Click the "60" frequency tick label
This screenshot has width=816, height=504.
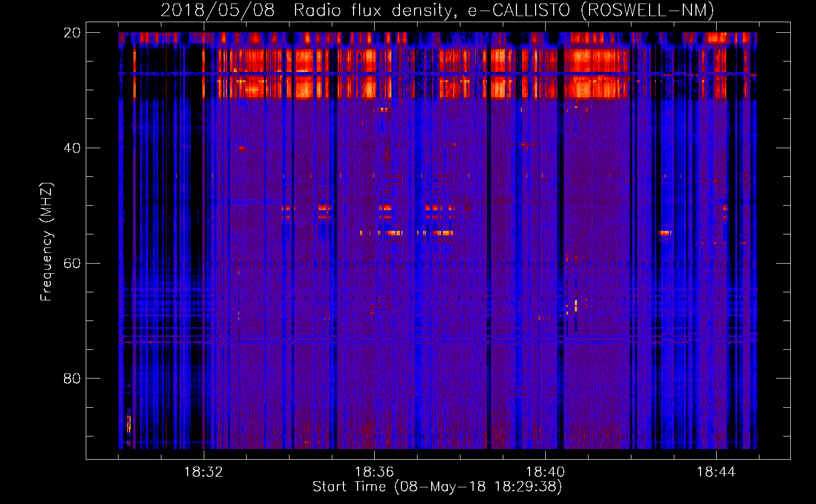(x=72, y=263)
